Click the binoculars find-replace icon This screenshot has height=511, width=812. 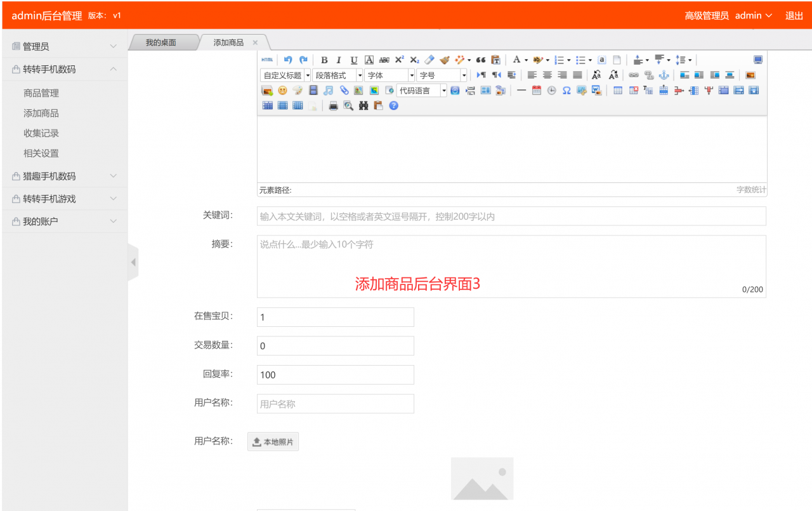pos(363,106)
